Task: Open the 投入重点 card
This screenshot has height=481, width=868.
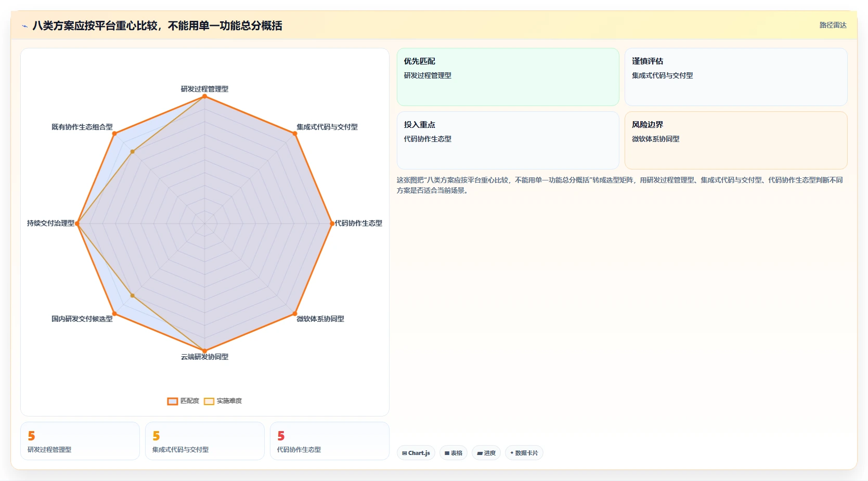Action: click(508, 140)
